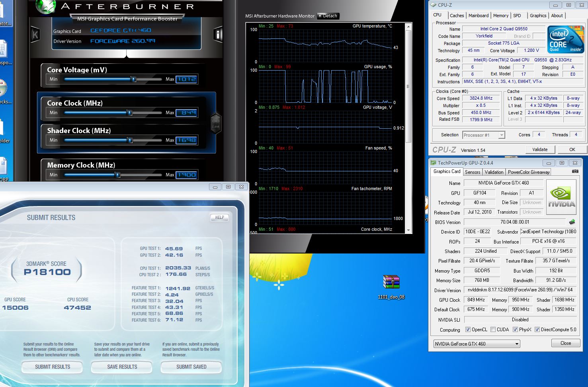Image resolution: width=588 pixels, height=387 pixels.
Task: Click the GPU-Z camera screenshot icon
Action: (x=575, y=171)
